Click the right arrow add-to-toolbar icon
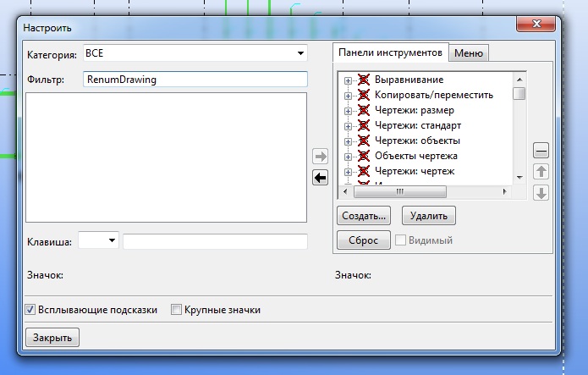The height and width of the screenshot is (375, 588). click(320, 157)
